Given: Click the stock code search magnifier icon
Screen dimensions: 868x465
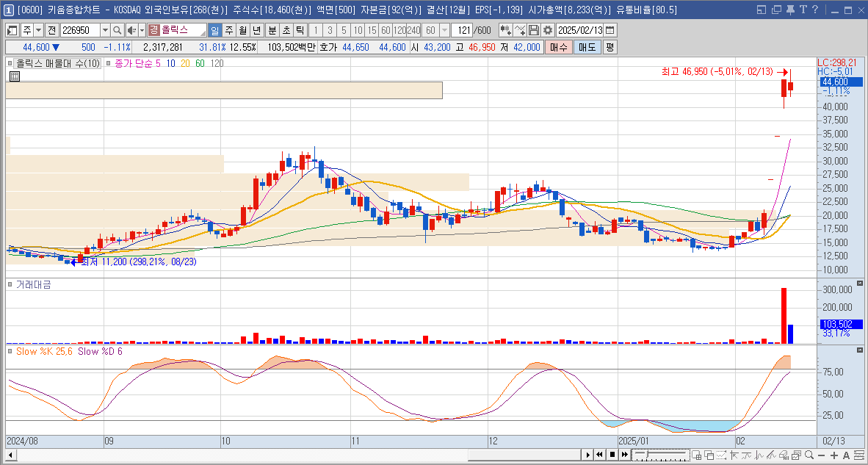Looking at the screenshot, I should (117, 30).
